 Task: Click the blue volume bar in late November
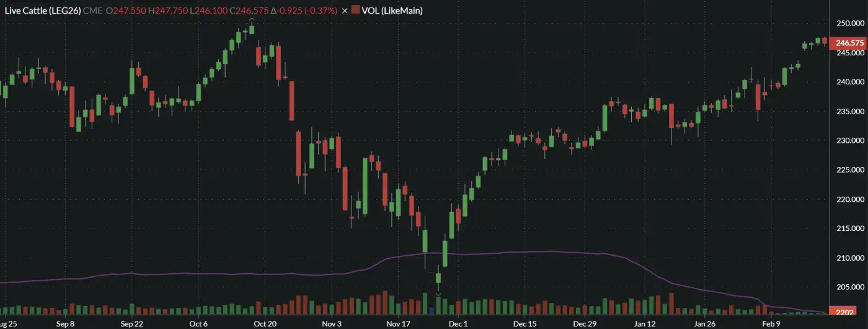(x=432, y=309)
